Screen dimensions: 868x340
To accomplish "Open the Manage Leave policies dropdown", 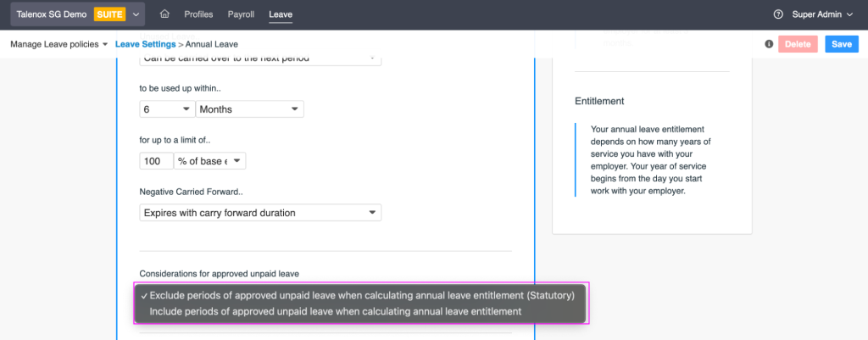I will tap(59, 44).
